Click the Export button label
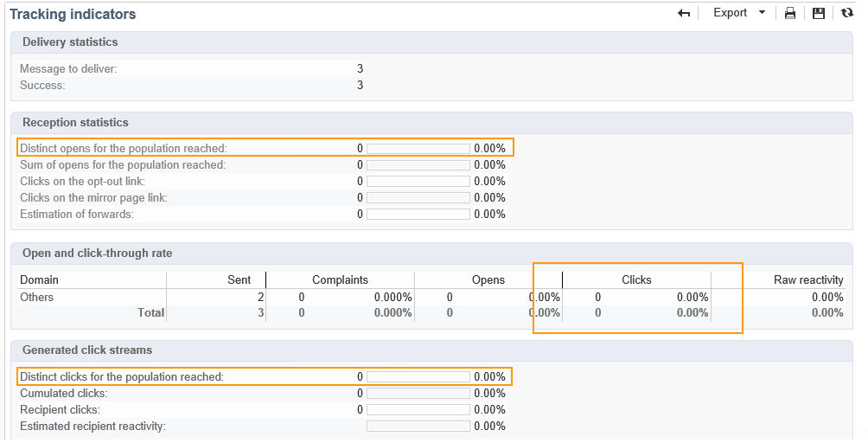Screen dimensions: 868x443 click(x=730, y=13)
